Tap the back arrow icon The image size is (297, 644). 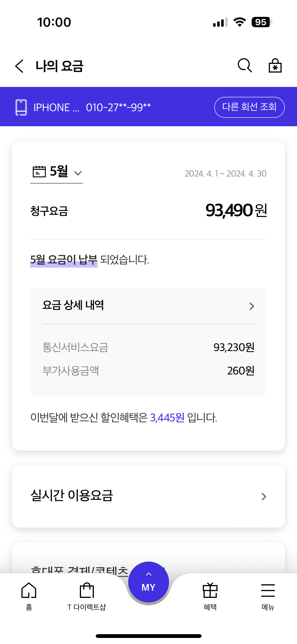(x=19, y=66)
